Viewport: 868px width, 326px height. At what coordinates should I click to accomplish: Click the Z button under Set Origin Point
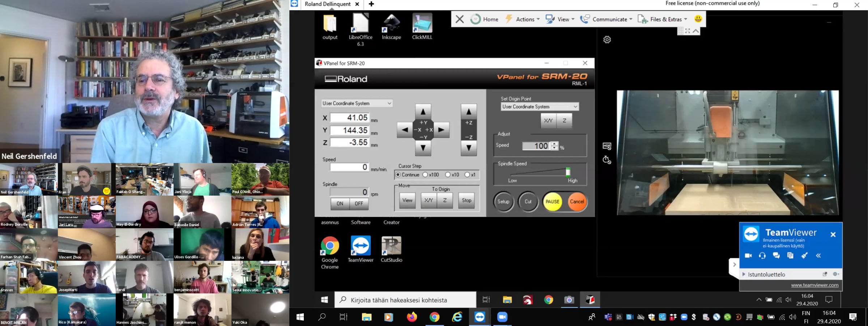click(x=564, y=121)
